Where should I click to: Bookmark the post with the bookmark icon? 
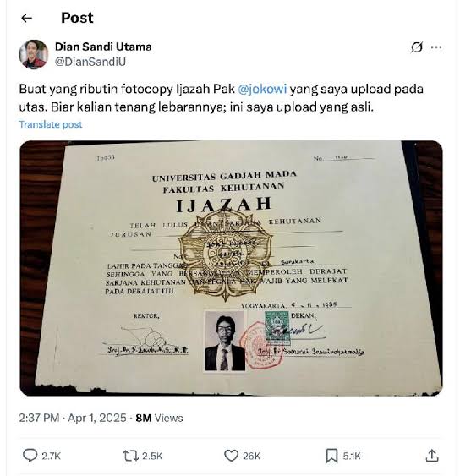click(331, 456)
